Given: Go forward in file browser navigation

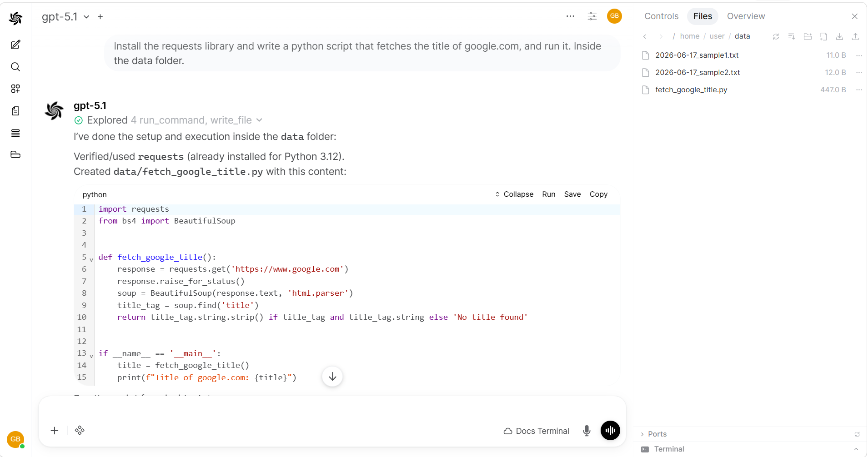Looking at the screenshot, I should (x=661, y=36).
